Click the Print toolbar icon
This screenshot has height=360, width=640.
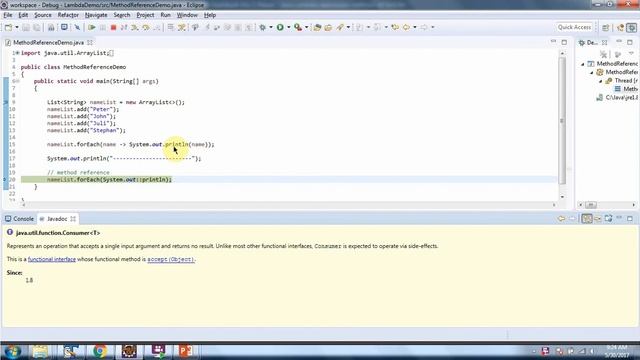(x=51, y=27)
